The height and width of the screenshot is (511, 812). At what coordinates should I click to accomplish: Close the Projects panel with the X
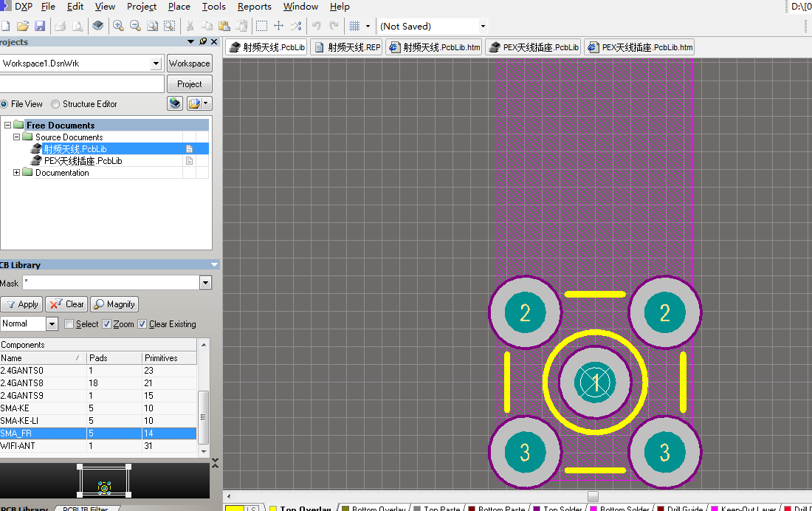coord(214,41)
